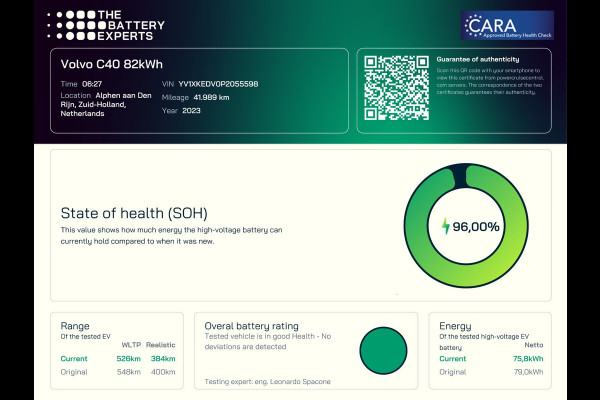Click the 'Guarantee of authenticity' heading
Screen dimensions: 600x400
coord(478,59)
